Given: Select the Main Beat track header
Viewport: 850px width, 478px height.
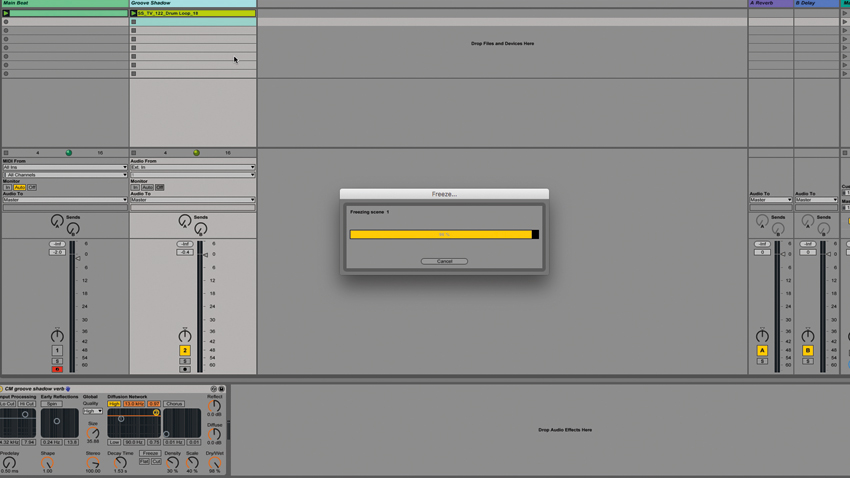Looking at the screenshot, I should pyautogui.click(x=65, y=3).
